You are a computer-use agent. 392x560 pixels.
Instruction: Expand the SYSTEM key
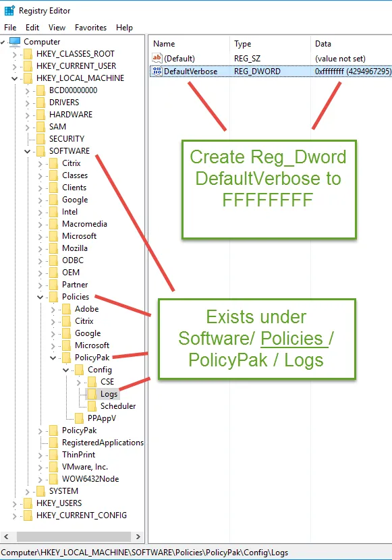[27, 492]
